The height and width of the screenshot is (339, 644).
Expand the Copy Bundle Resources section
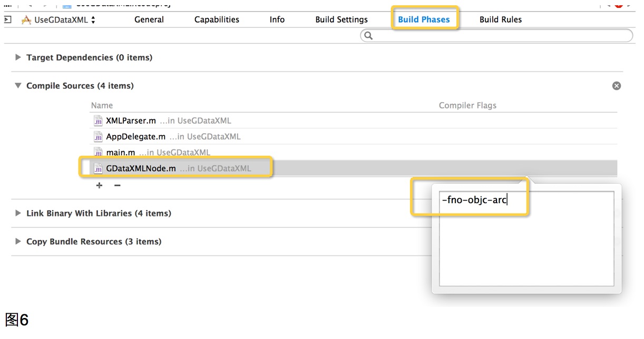(18, 242)
